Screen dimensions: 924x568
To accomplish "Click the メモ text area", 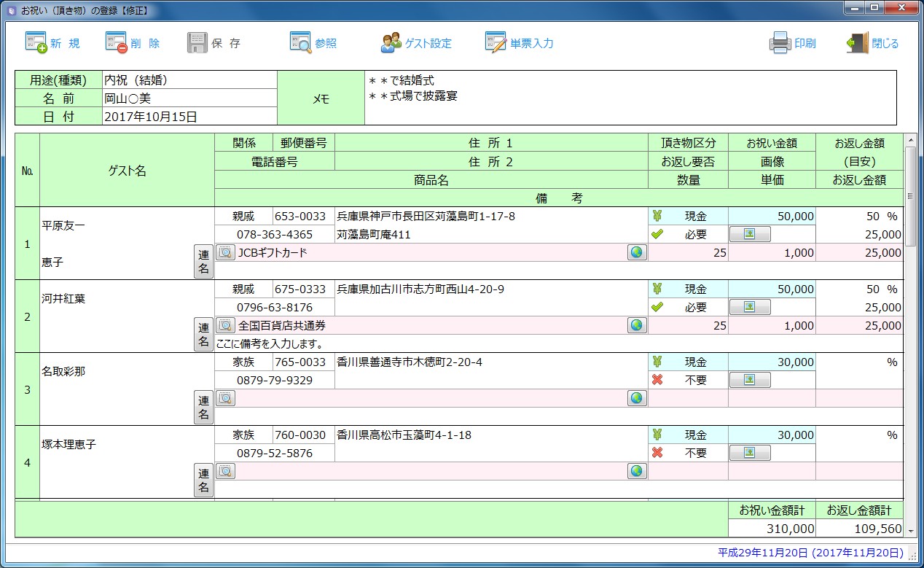I will (630, 98).
